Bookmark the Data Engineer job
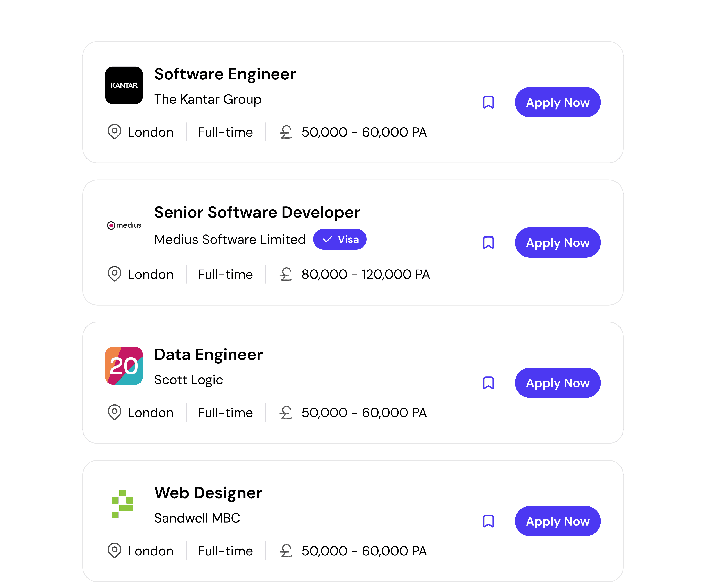Viewport: 706px width, 588px height. [488, 383]
